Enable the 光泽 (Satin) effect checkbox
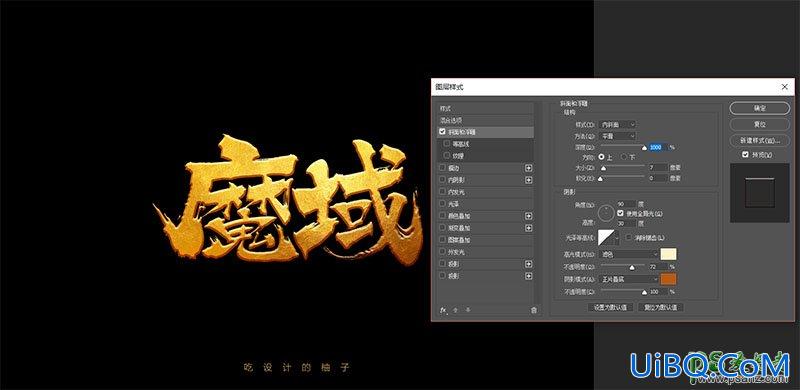The image size is (800, 390). pos(442,204)
